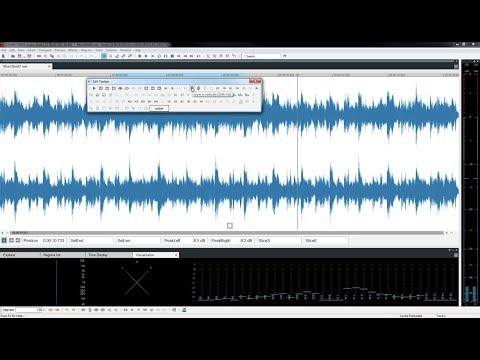Click the play arrow icon in Edit Toolbar dialog
Screen dimensions: 480x360
(94, 88)
